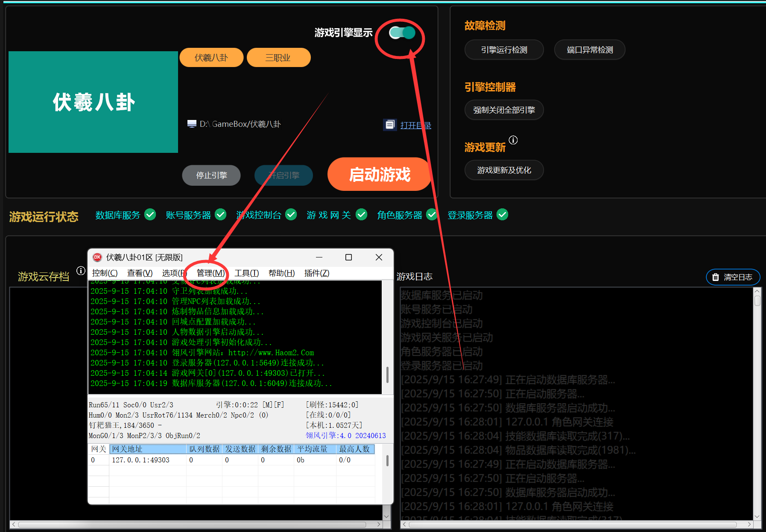Image resolution: width=766 pixels, height=532 pixels.
Task: Click the 账号服务器 green check icon
Action: point(220,214)
